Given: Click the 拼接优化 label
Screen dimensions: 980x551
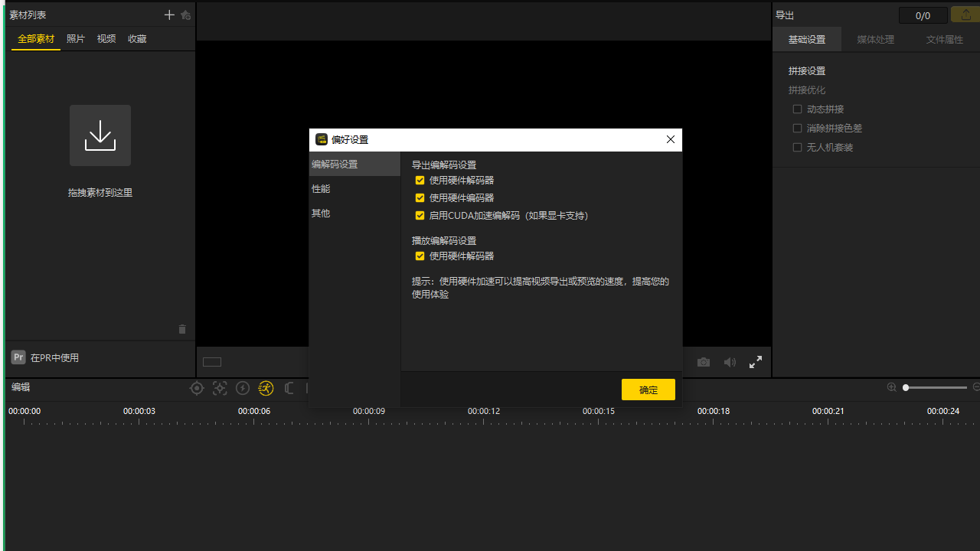Looking at the screenshot, I should coord(807,90).
